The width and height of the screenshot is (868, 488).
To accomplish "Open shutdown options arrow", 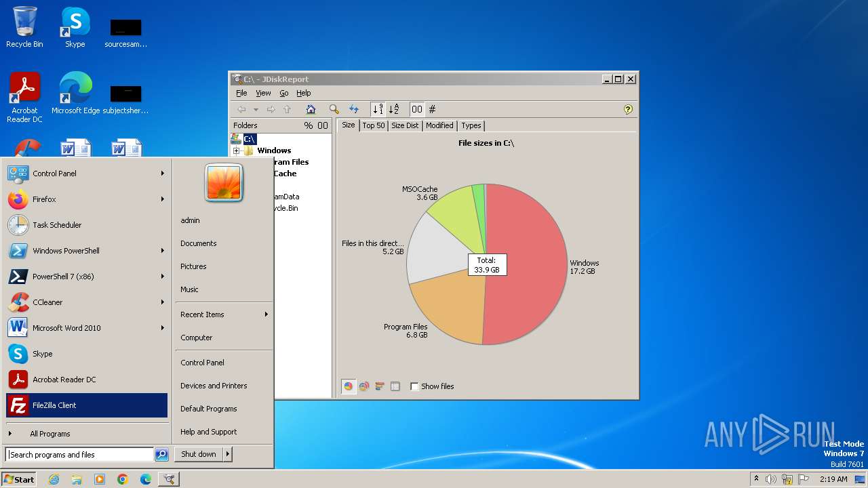I will [x=228, y=454].
